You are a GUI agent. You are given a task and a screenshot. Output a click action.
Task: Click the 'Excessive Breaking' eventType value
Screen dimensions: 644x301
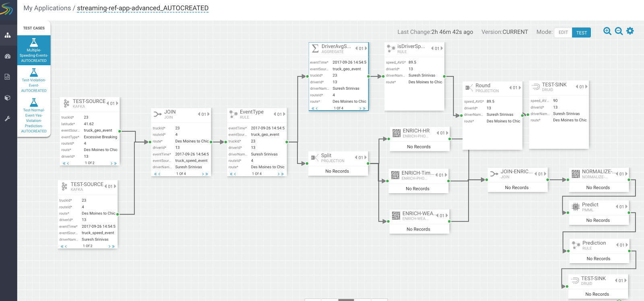click(x=101, y=137)
